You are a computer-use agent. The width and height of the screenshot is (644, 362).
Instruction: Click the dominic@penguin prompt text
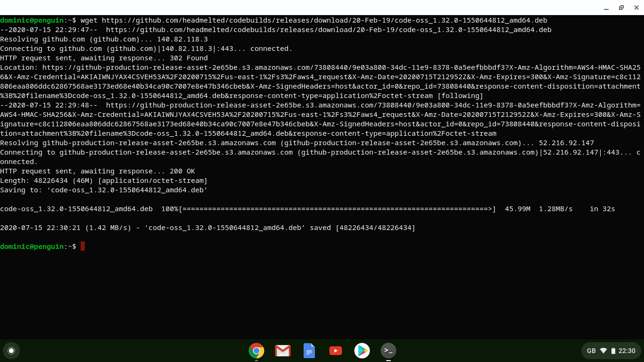(x=31, y=246)
